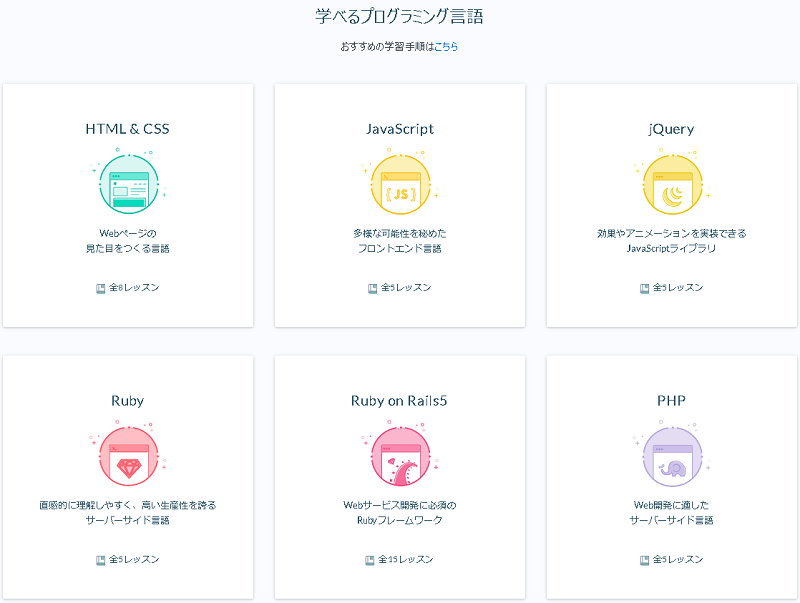Click the lesson book icon under jQuery
The height and width of the screenshot is (603, 800).
coord(644,288)
